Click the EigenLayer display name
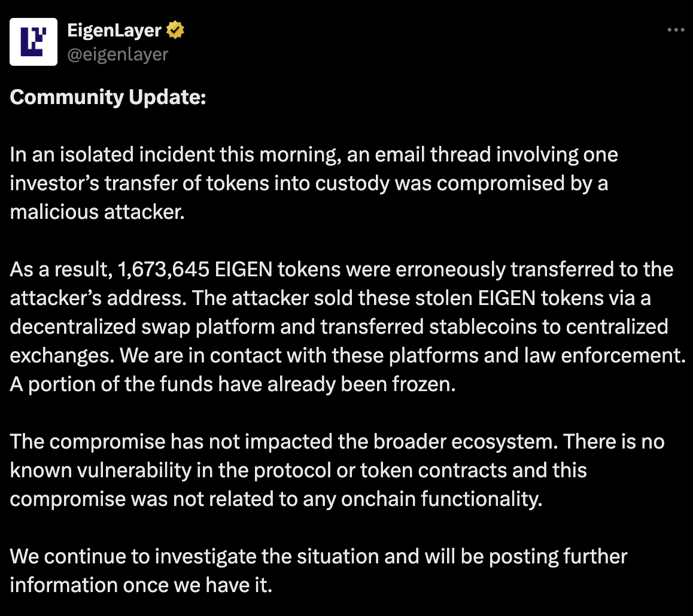Viewport: 693px width, 616px height. point(114,31)
